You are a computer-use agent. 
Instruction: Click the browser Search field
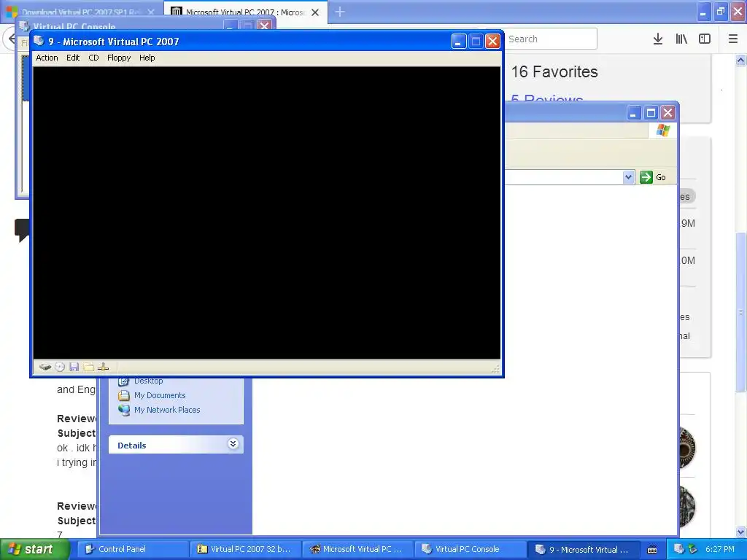(550, 39)
